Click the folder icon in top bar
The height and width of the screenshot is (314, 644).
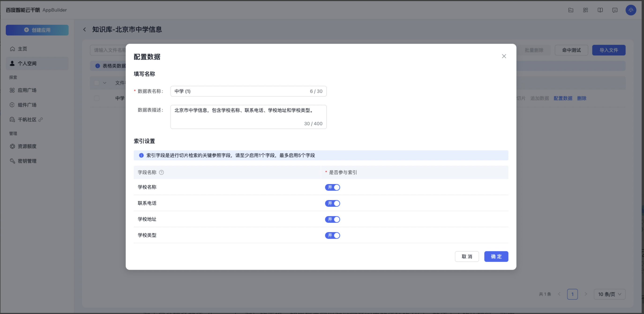coord(571,10)
